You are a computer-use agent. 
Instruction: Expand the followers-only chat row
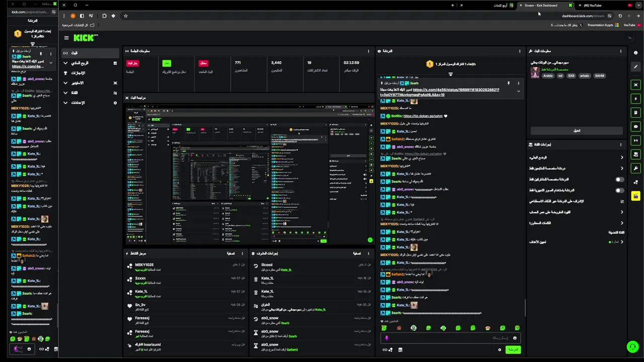(x=577, y=168)
